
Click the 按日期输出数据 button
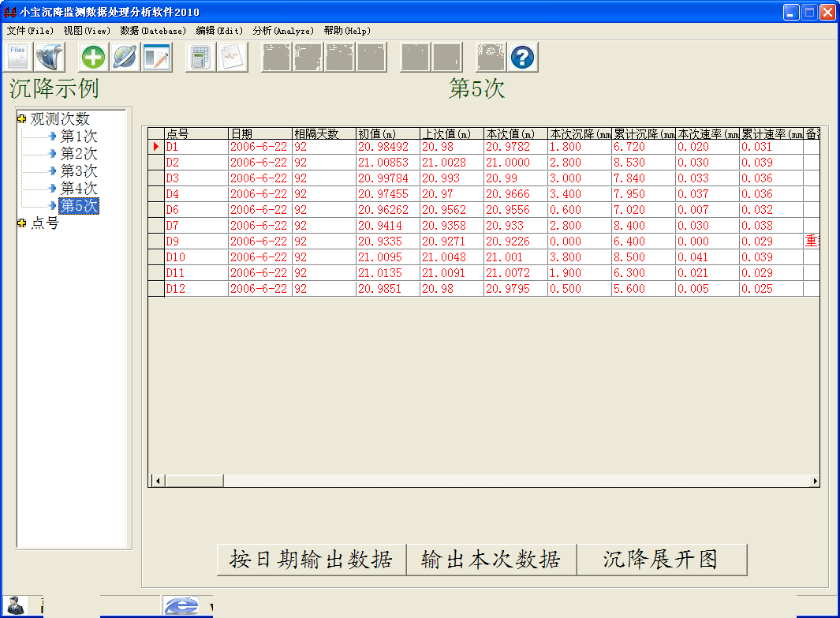click(311, 560)
